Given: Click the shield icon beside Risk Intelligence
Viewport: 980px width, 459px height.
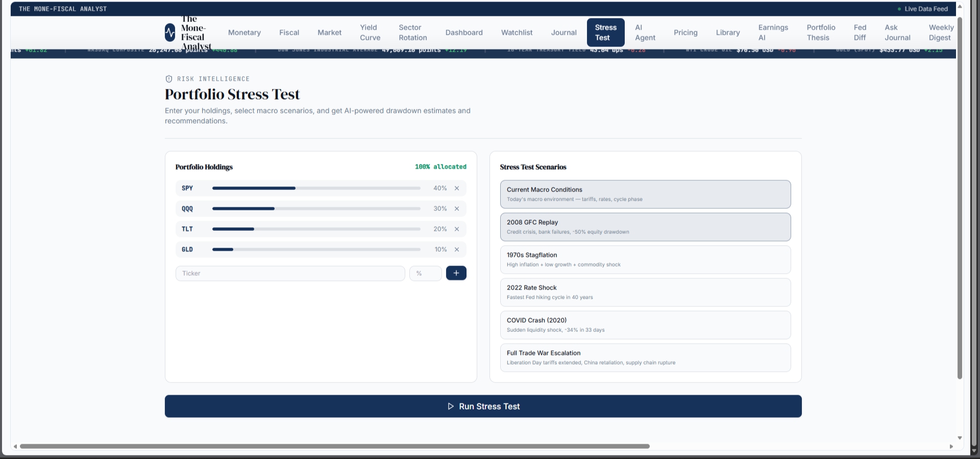Looking at the screenshot, I should click(169, 79).
